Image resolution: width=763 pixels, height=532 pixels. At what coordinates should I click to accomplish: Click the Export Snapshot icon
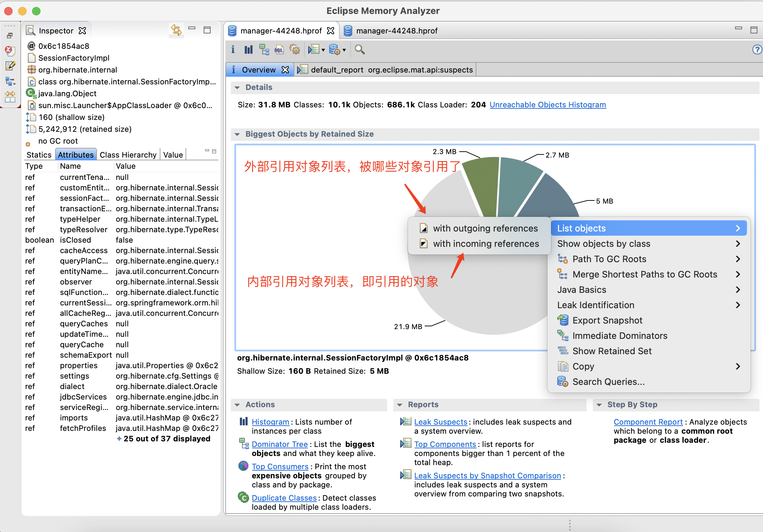click(x=562, y=320)
